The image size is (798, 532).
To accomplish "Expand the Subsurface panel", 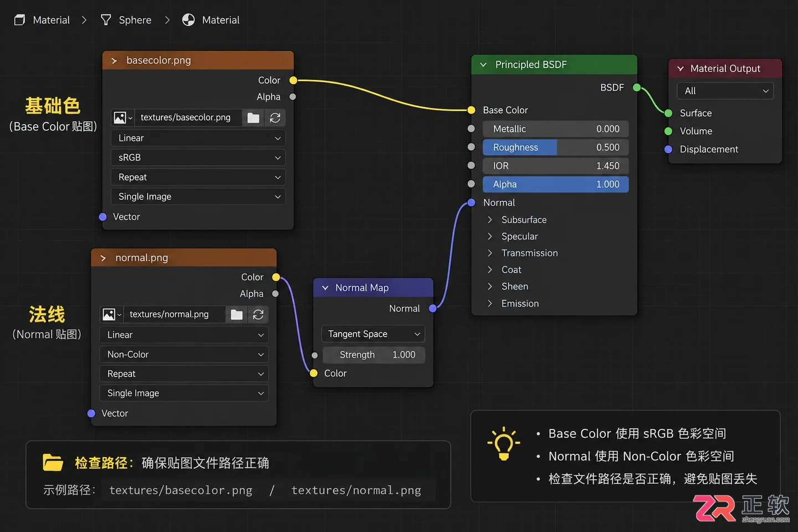I will coord(490,220).
